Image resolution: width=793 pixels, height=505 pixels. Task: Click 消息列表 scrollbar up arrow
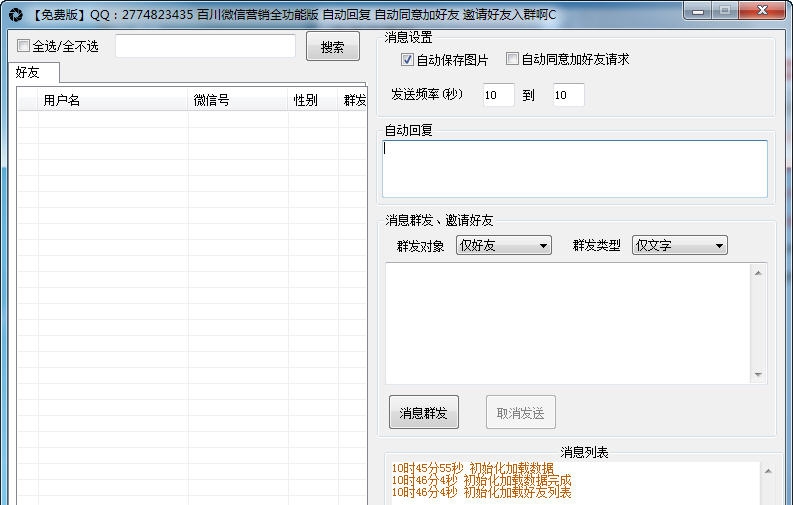[768, 471]
